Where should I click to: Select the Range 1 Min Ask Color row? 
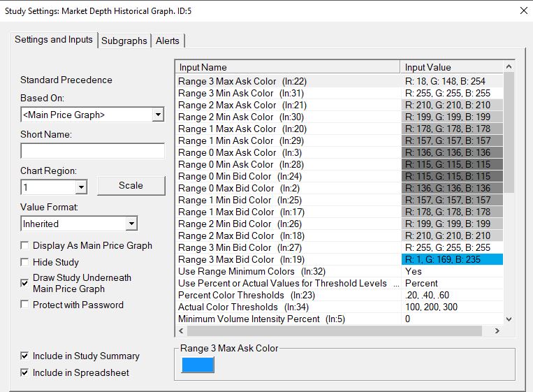pyautogui.click(x=339, y=140)
